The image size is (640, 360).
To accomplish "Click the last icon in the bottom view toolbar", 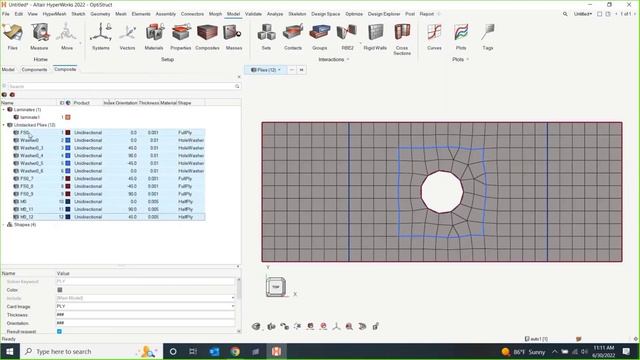I will [x=376, y=326].
